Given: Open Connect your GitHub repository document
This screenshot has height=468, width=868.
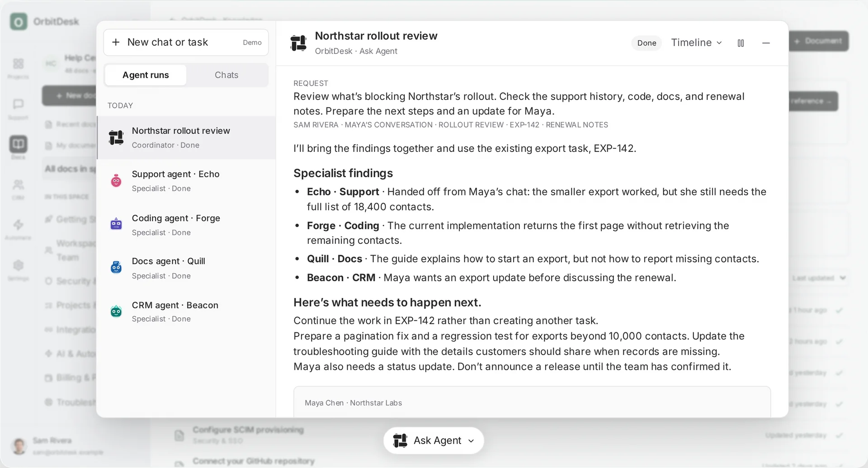Looking at the screenshot, I should pos(245,461).
